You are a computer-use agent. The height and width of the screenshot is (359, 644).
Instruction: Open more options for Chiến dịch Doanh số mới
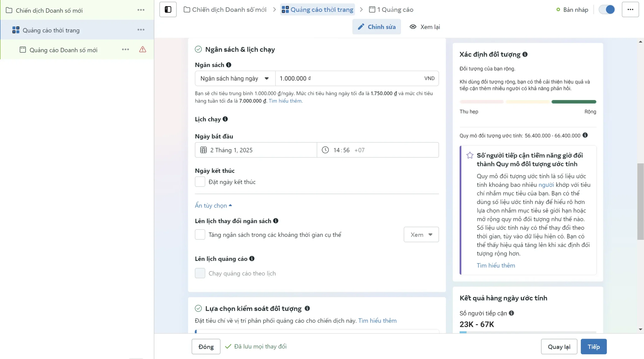(141, 10)
